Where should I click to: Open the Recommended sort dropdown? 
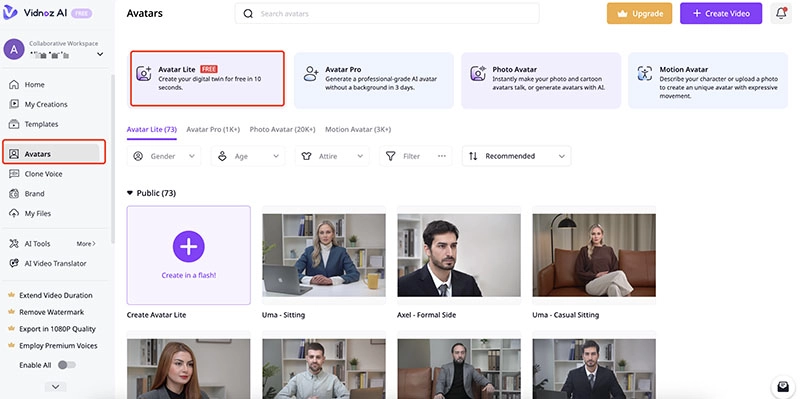(516, 156)
